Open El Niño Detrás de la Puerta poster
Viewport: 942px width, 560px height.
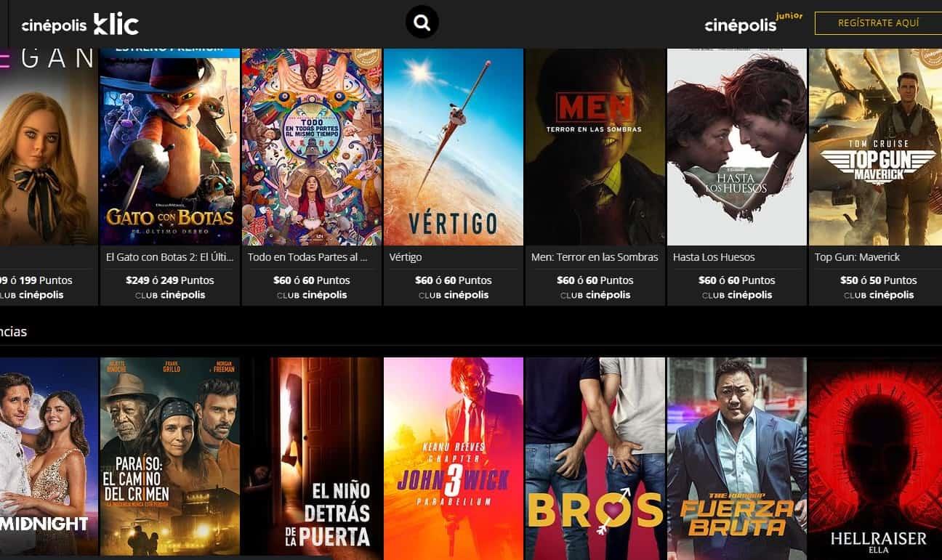(312, 456)
